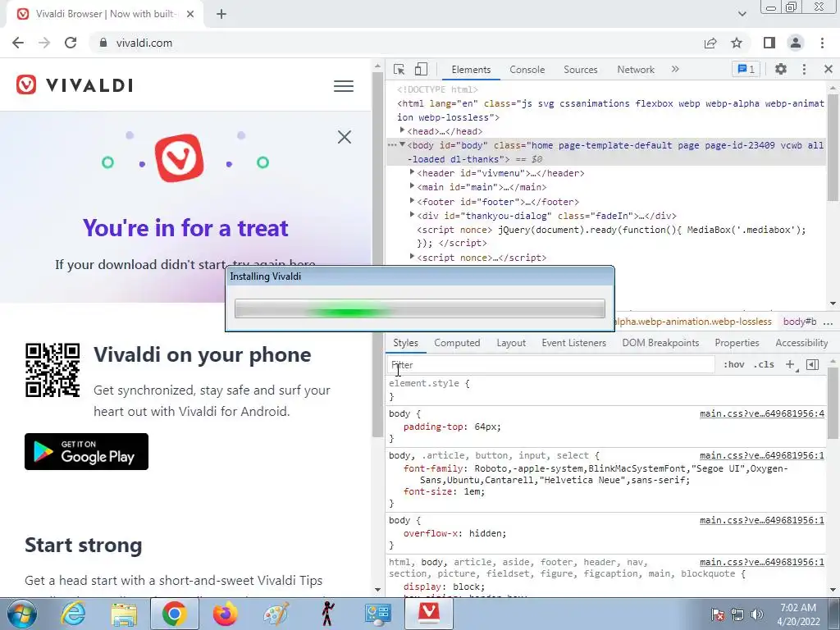Switch to the Network tab
The width and height of the screenshot is (840, 630).
point(636,70)
